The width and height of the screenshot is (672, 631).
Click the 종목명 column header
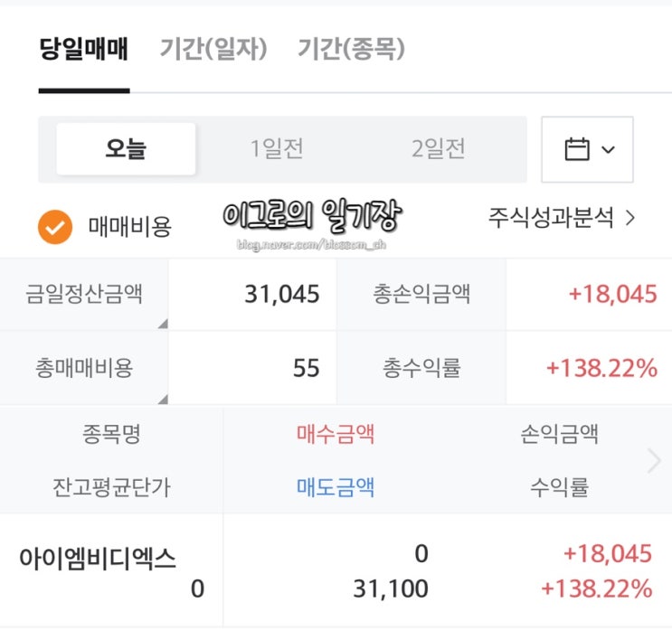click(x=111, y=434)
